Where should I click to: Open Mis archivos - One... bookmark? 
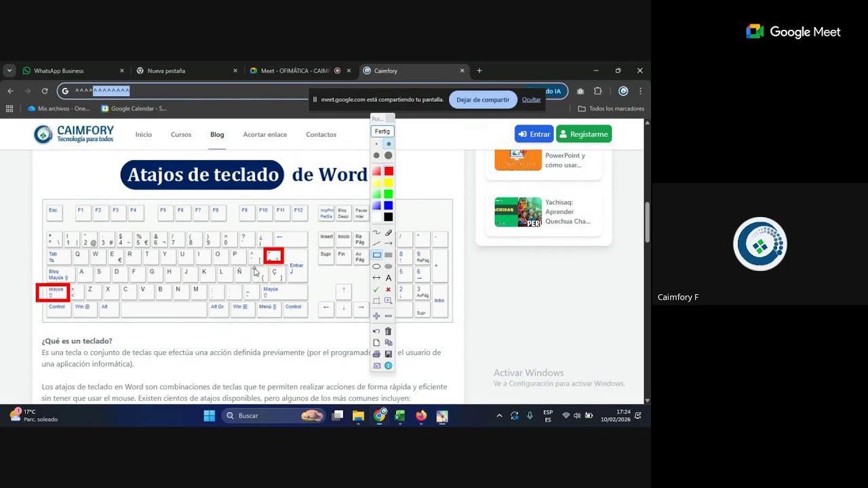tap(58, 108)
